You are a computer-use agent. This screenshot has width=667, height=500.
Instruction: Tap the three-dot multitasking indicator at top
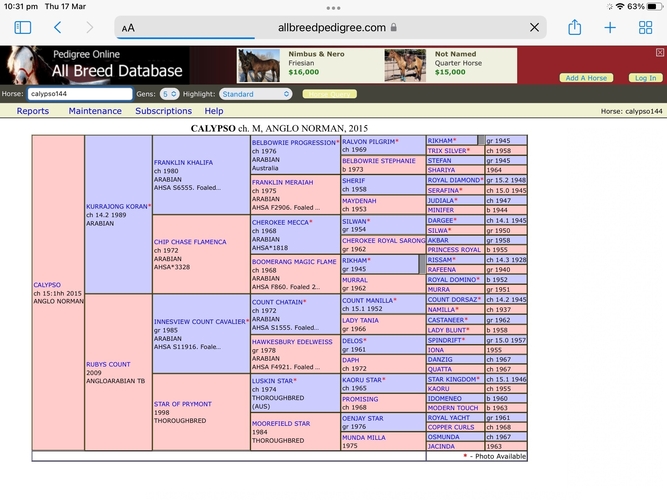[334, 8]
